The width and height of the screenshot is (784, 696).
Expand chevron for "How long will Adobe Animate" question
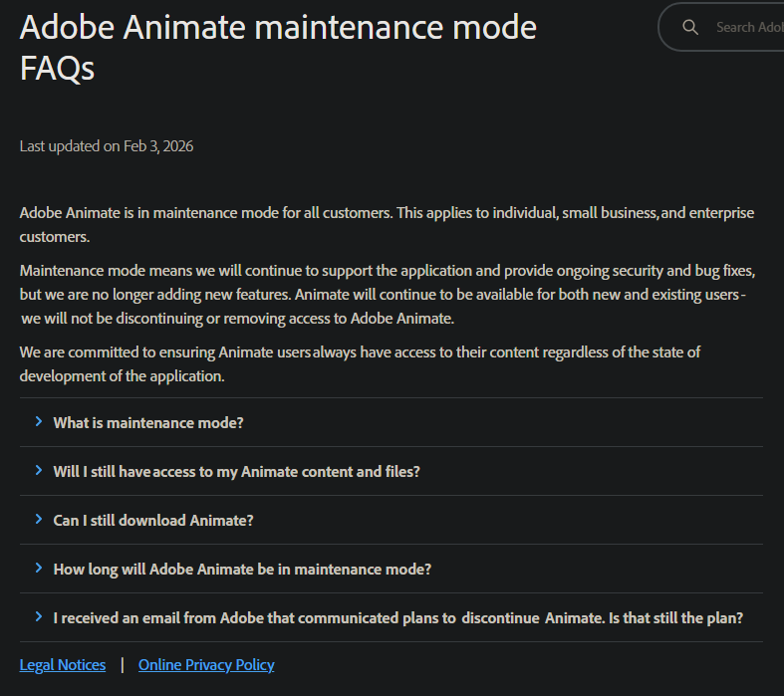(x=39, y=569)
